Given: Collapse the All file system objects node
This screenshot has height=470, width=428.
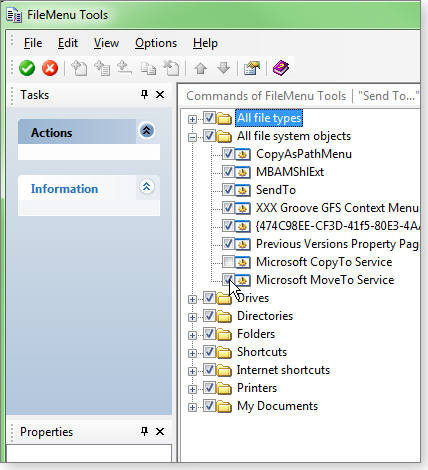Looking at the screenshot, I should [x=192, y=137].
